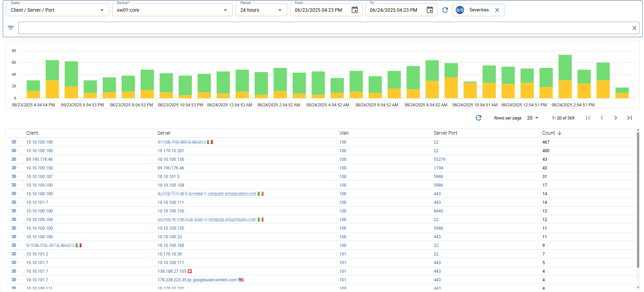Click the table vertical scrollbar
This screenshot has width=644, height=292.
638,200
